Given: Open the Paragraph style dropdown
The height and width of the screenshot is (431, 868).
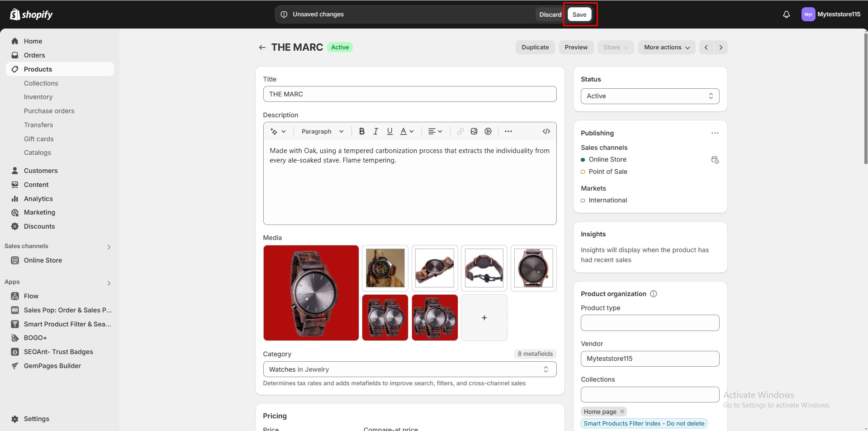Looking at the screenshot, I should point(323,131).
